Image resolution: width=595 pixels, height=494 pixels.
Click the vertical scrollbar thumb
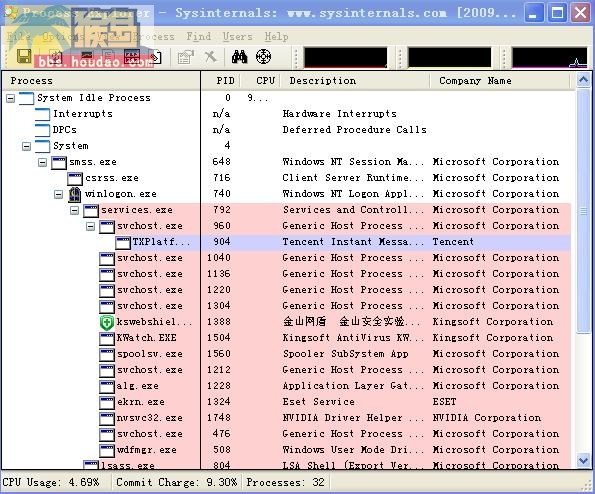(583, 211)
